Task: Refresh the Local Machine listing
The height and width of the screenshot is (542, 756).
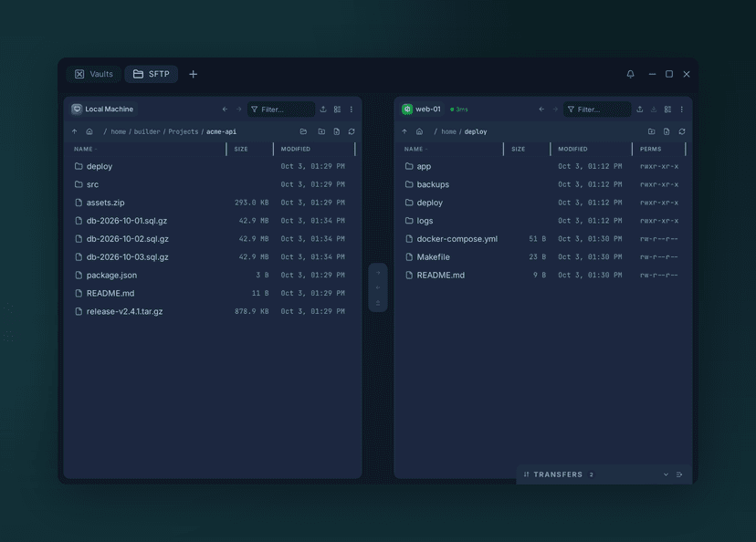Action: (x=352, y=131)
